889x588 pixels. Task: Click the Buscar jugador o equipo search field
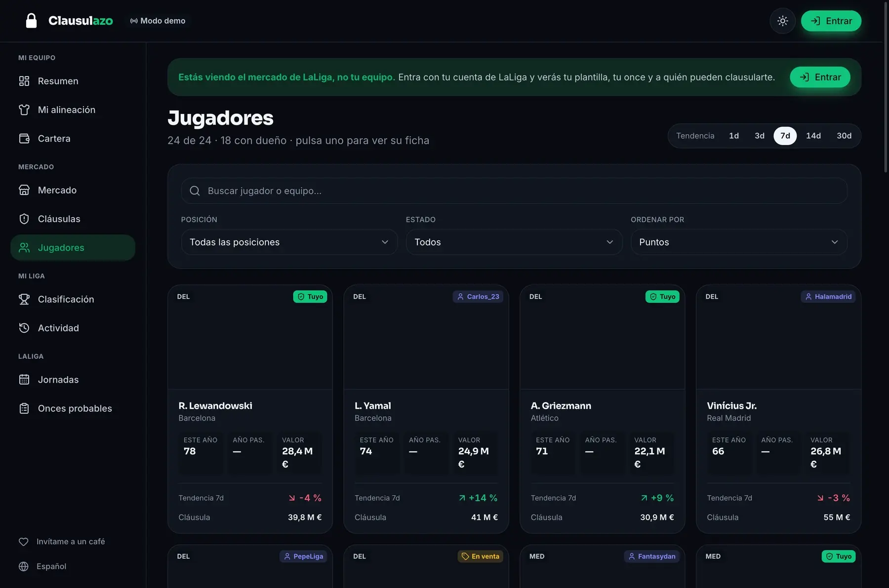click(x=514, y=191)
